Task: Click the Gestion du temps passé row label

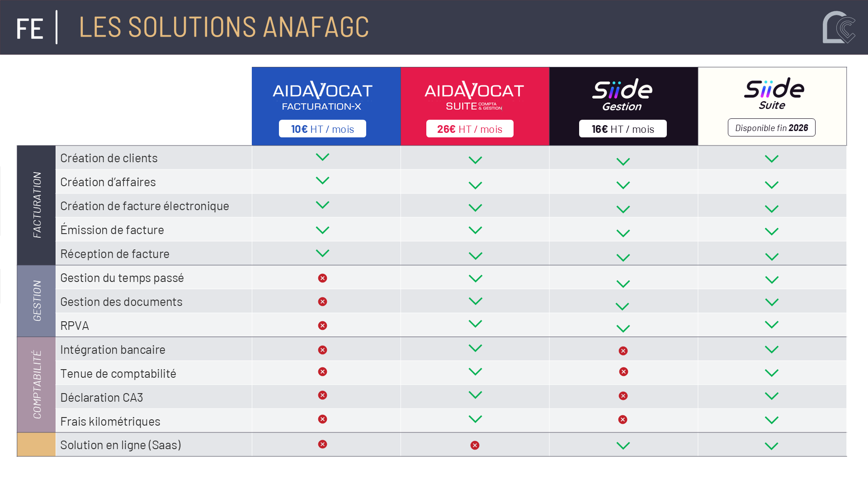Action: pyautogui.click(x=122, y=278)
